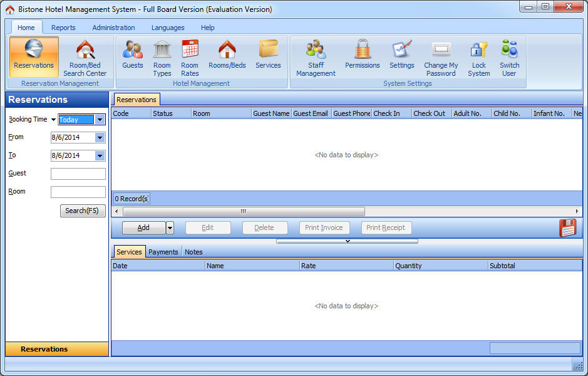The height and width of the screenshot is (376, 588).
Task: Switch to the Payments tab
Action: click(x=163, y=252)
